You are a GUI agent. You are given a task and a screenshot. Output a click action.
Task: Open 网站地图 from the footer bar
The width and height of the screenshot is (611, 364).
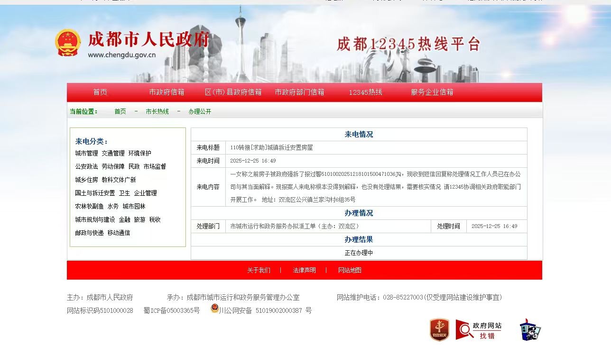350,270
